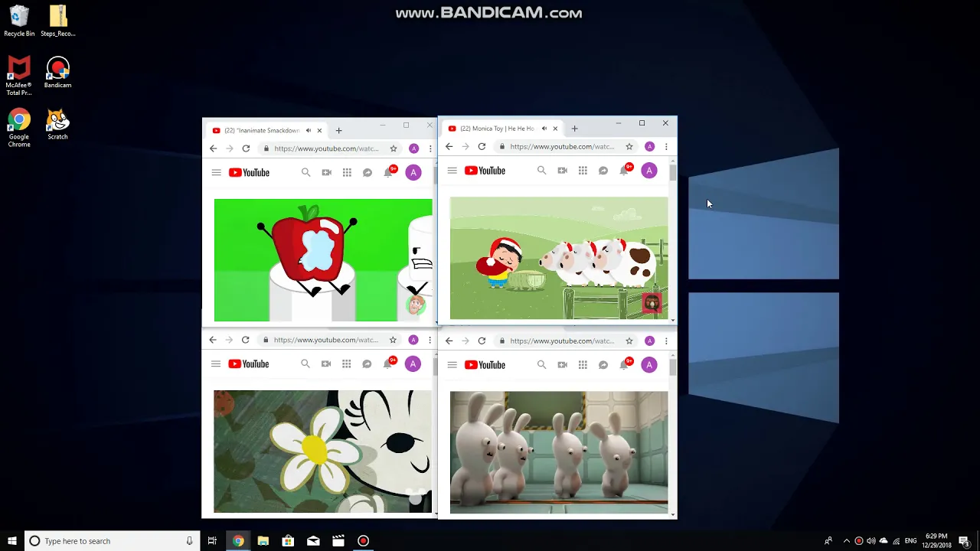
Task: Click the Windows Start button
Action: [11, 541]
